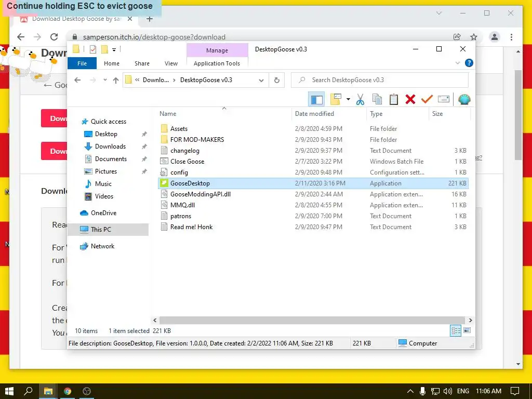Click the Paste clipboard icon
Image resolution: width=532 pixels, height=399 pixels.
[x=394, y=99]
